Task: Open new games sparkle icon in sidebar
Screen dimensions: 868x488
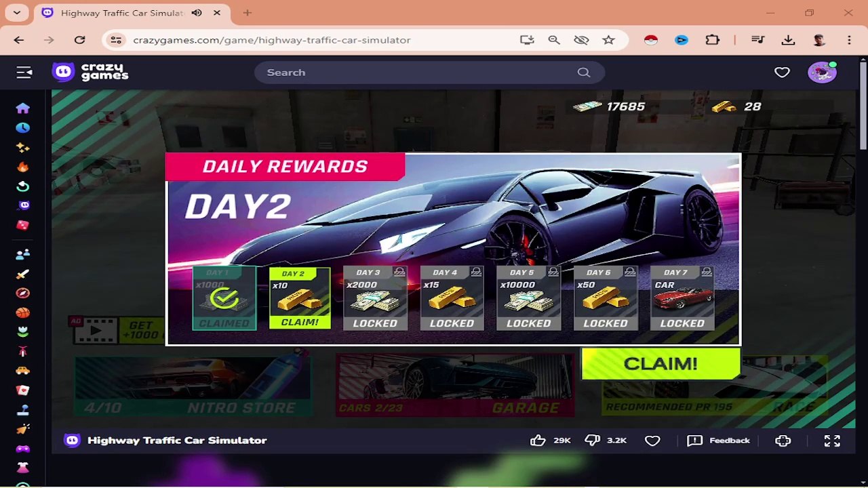Action: (23, 147)
